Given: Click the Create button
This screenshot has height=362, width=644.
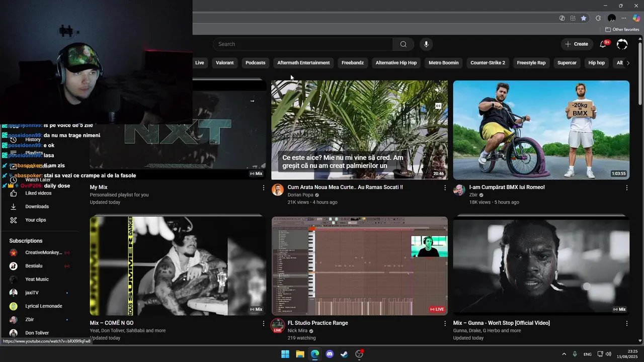Looking at the screenshot, I should pyautogui.click(x=577, y=44).
